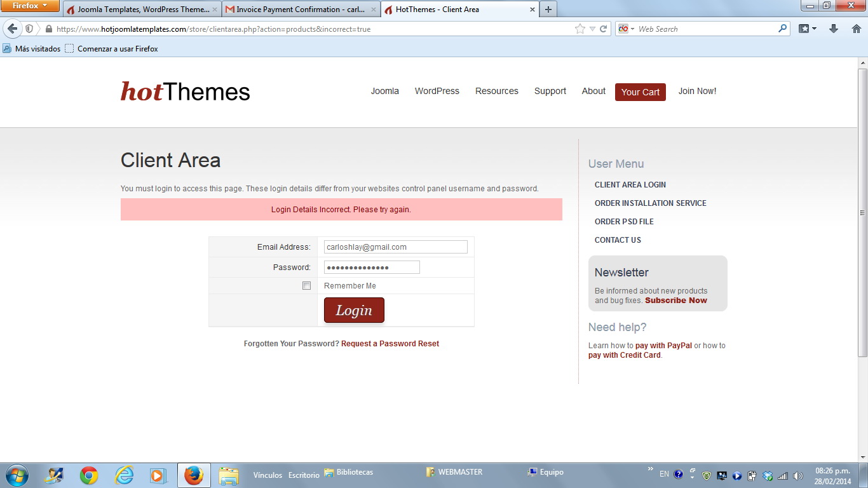Click the padlock secure connection icon
Image resolution: width=868 pixels, height=488 pixels.
click(48, 29)
